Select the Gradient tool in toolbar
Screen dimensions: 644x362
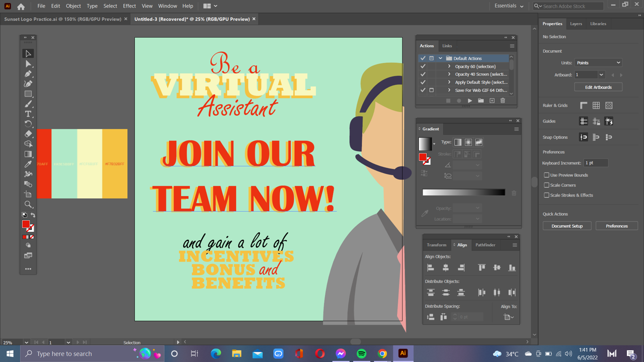tap(28, 154)
